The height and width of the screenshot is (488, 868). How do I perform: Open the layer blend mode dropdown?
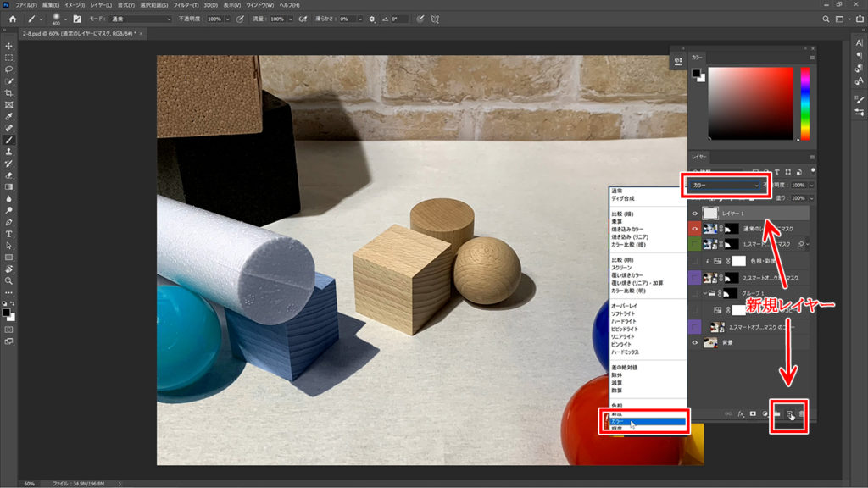[726, 185]
